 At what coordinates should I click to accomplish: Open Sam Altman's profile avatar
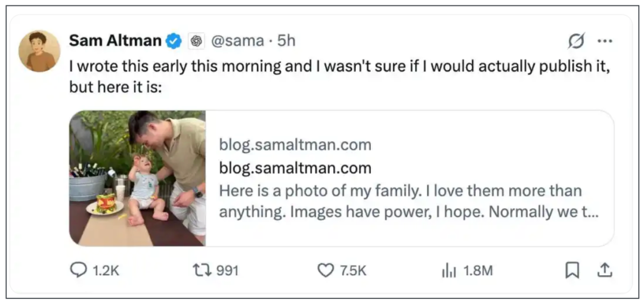[40, 51]
